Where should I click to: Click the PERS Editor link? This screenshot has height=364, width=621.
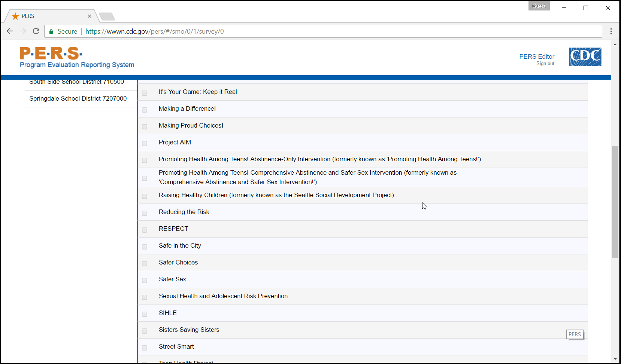coord(536,56)
